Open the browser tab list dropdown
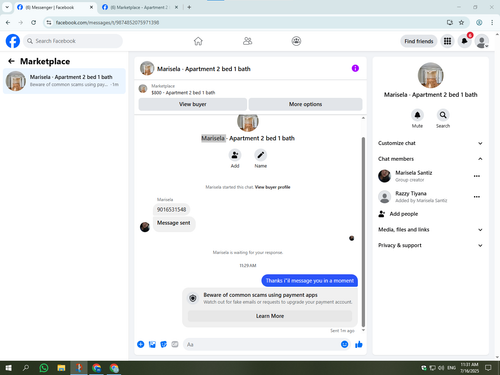This screenshot has height=375, width=500. [7, 7]
